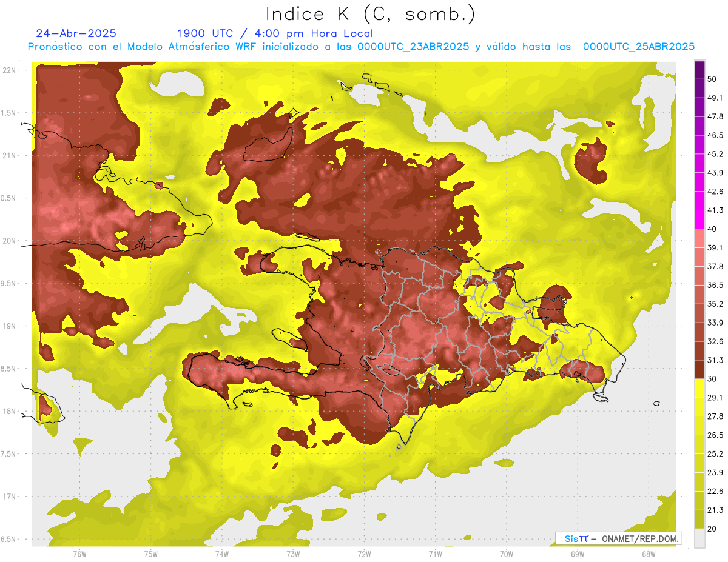The width and height of the screenshot is (728, 562).
Task: Pick the salmon swatch between 39.1 and 40
Action: pos(699,238)
